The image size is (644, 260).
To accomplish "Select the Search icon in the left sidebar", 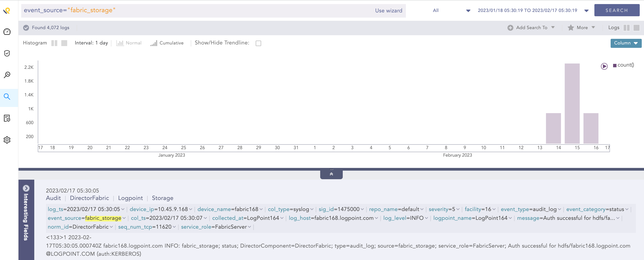I will [7, 97].
